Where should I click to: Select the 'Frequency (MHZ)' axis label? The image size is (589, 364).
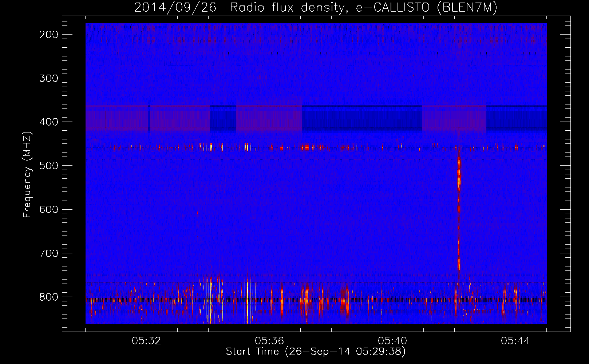point(27,175)
